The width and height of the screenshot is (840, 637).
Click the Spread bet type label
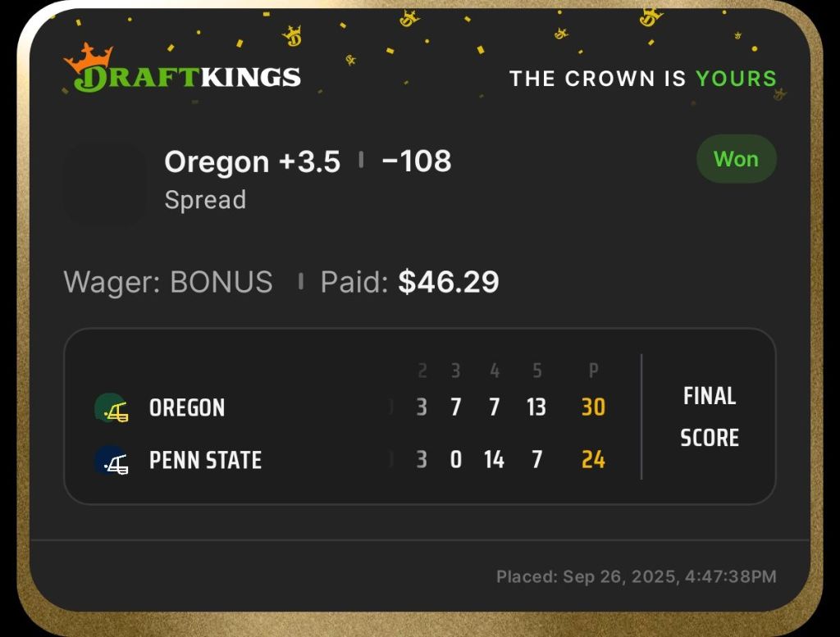(205, 200)
